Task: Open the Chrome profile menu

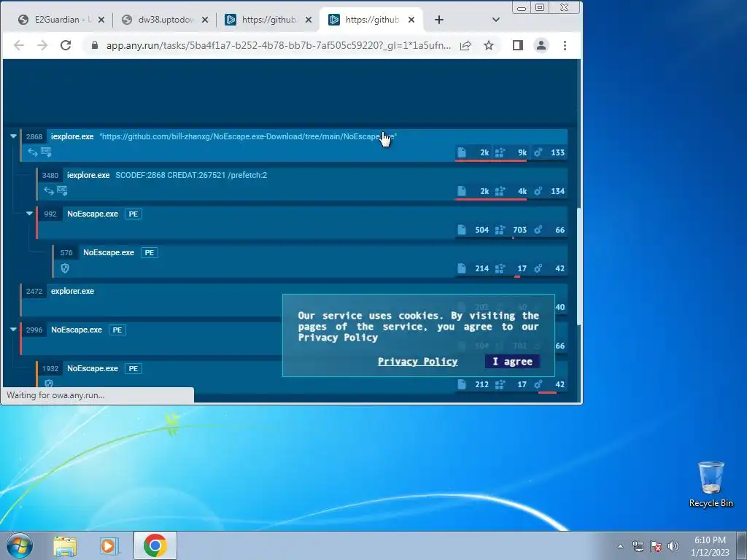Action: click(541, 45)
